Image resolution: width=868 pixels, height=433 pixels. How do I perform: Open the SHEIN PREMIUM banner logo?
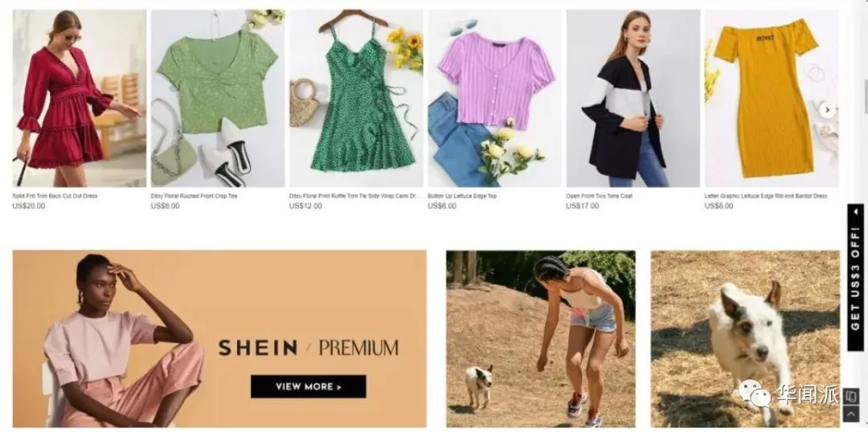tap(309, 348)
